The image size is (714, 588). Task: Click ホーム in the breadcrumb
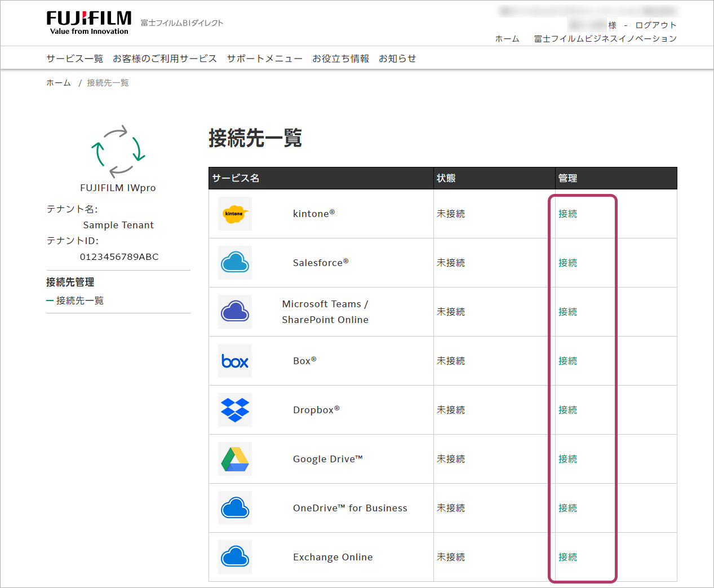click(59, 83)
